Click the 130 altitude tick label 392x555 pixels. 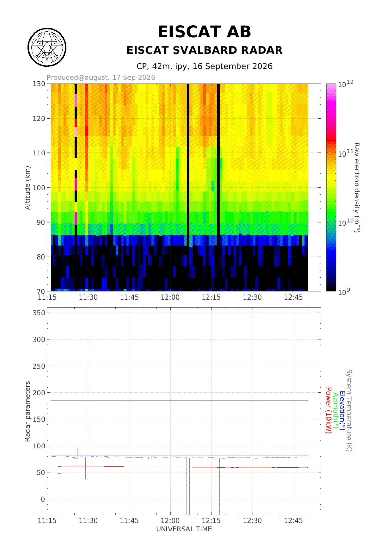click(39, 84)
